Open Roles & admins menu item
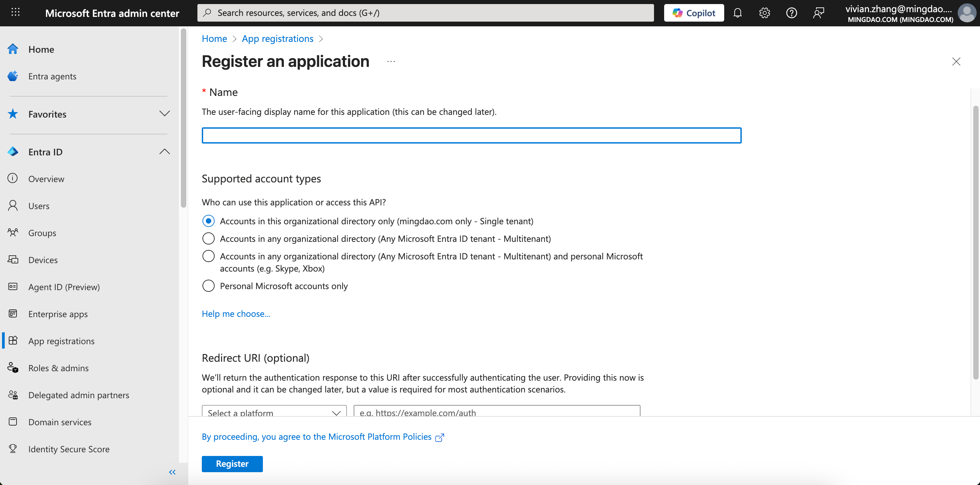The image size is (980, 485). (x=58, y=368)
